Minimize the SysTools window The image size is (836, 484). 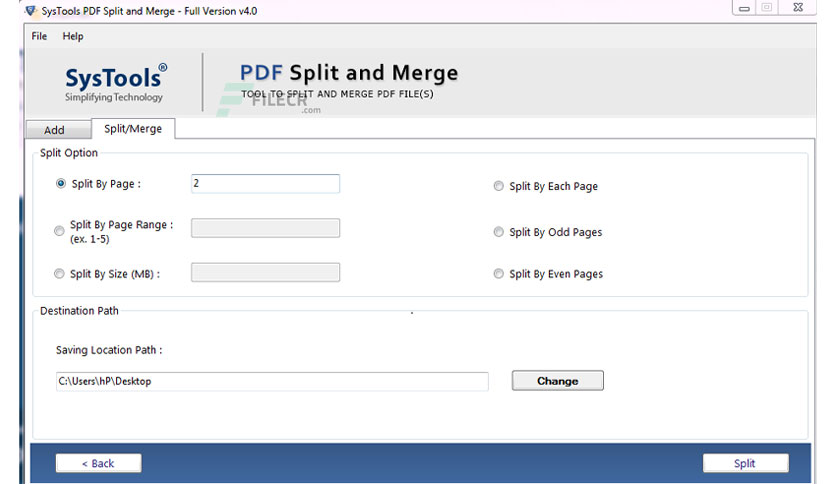click(x=744, y=8)
